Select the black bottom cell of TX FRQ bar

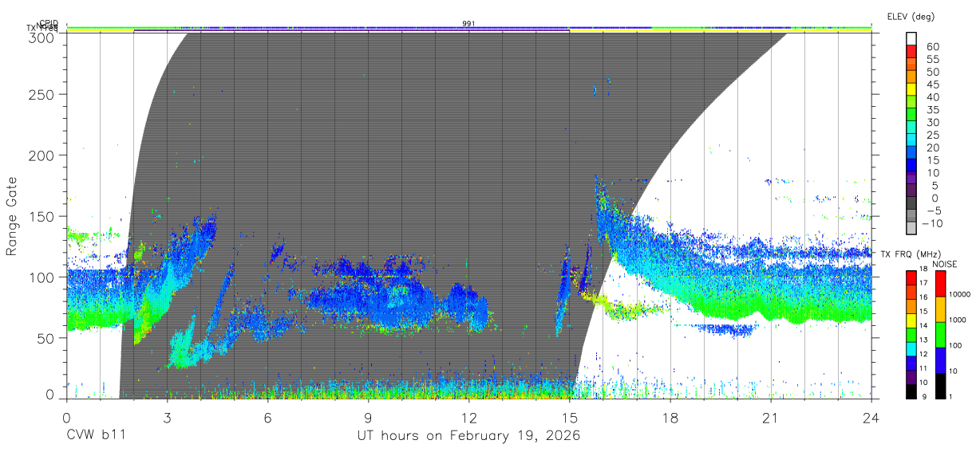click(911, 392)
